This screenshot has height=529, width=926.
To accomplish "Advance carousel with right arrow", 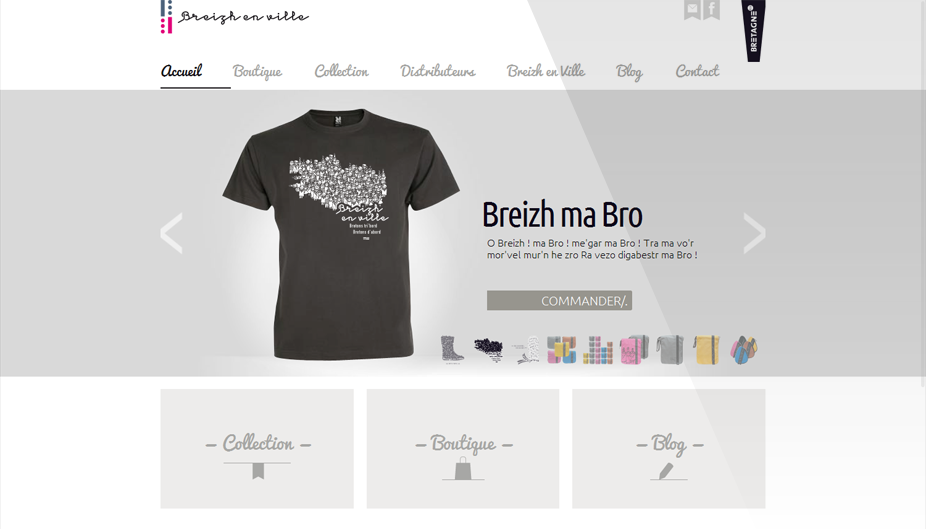I will click(x=754, y=233).
